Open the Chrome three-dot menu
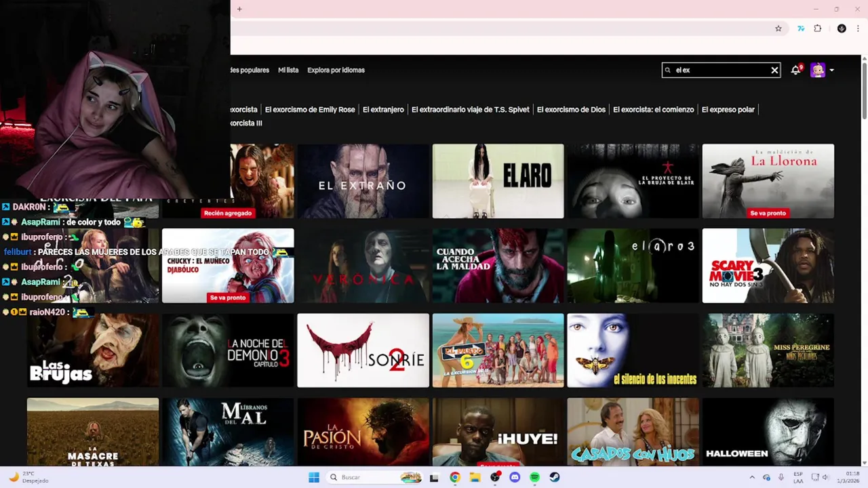 coord(858,28)
